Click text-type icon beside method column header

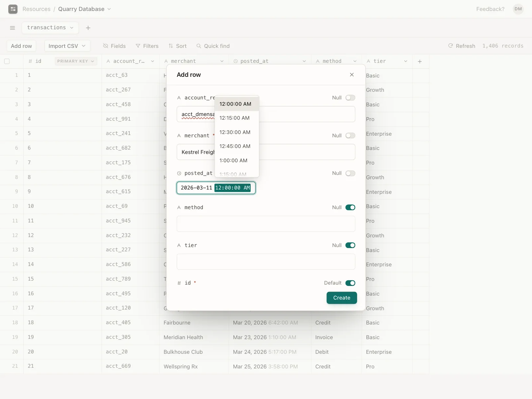[318, 61]
